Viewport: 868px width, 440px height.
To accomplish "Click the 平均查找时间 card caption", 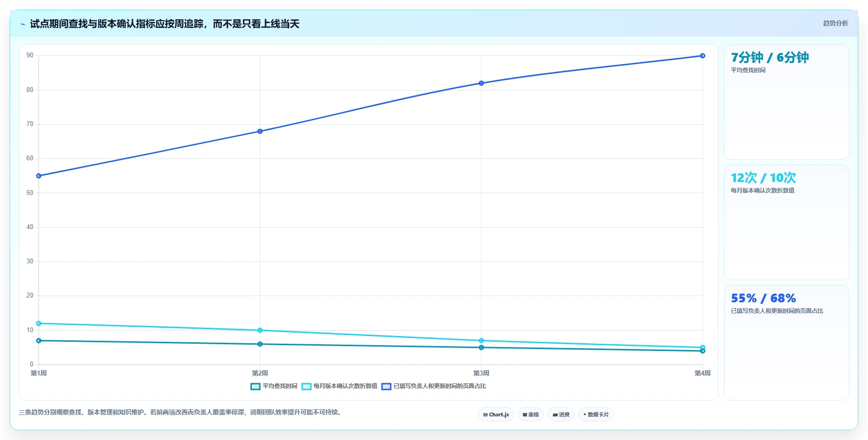I will point(748,70).
